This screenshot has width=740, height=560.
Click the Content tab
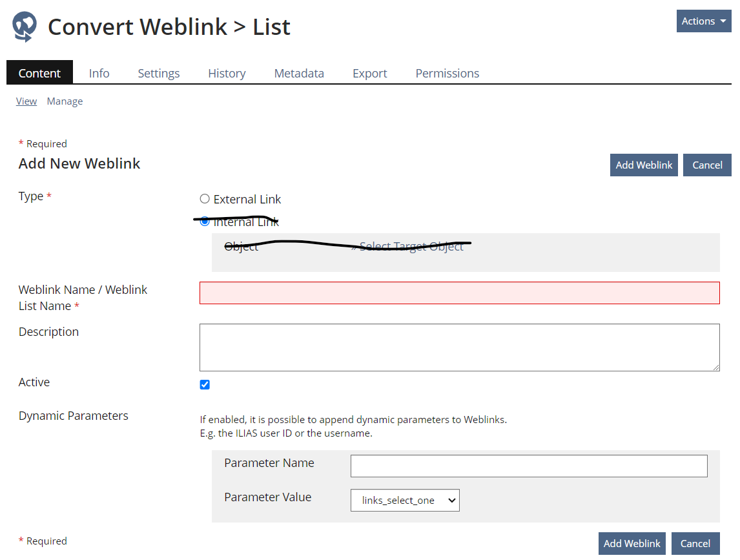(39, 73)
